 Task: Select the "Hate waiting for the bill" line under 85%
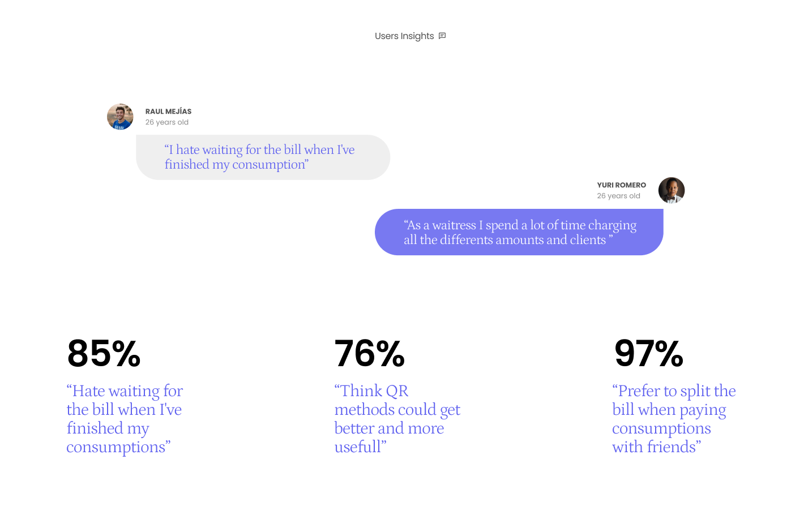tap(125, 391)
